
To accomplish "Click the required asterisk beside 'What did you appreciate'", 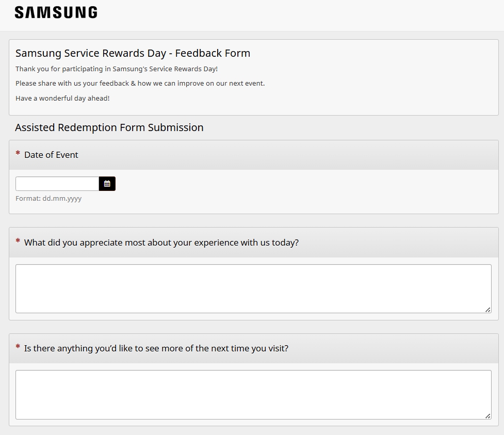I will pos(18,241).
